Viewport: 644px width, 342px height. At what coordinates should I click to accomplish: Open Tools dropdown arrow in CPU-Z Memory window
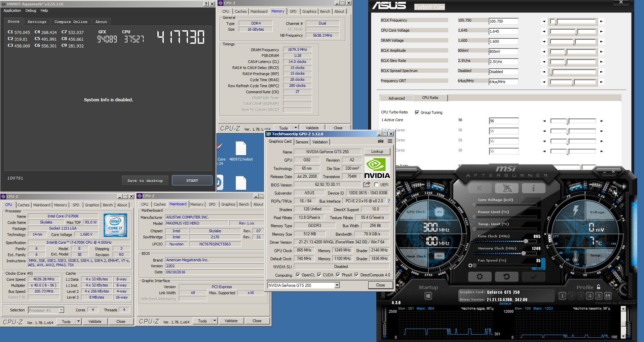296,128
